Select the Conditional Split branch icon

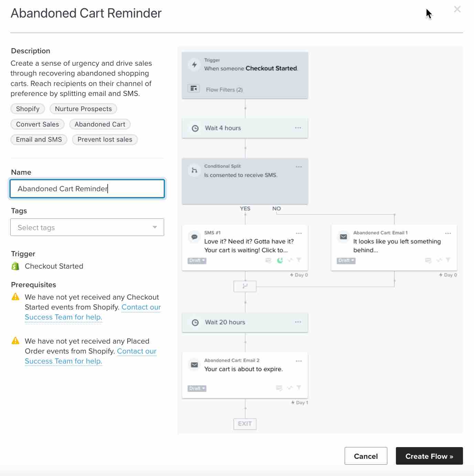tap(194, 170)
